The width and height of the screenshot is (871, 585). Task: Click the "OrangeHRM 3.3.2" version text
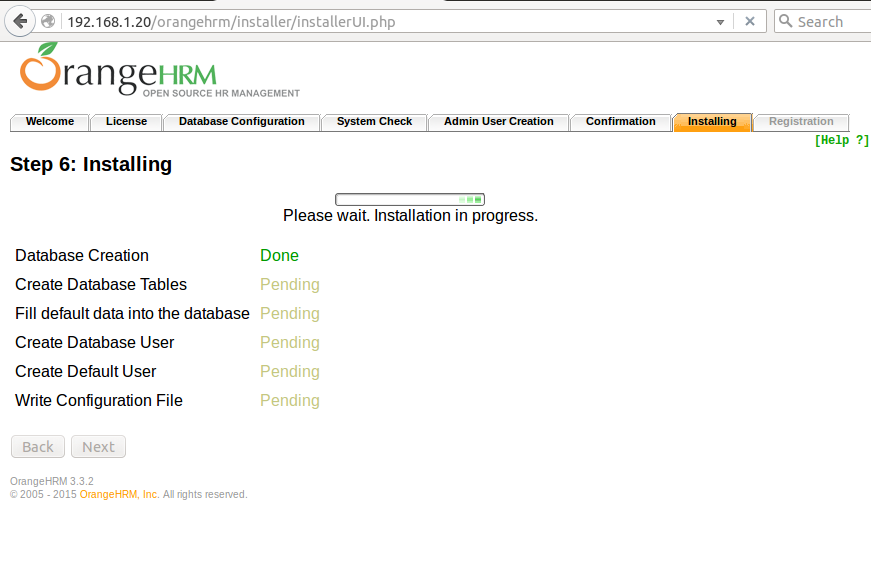pyautogui.click(x=52, y=481)
